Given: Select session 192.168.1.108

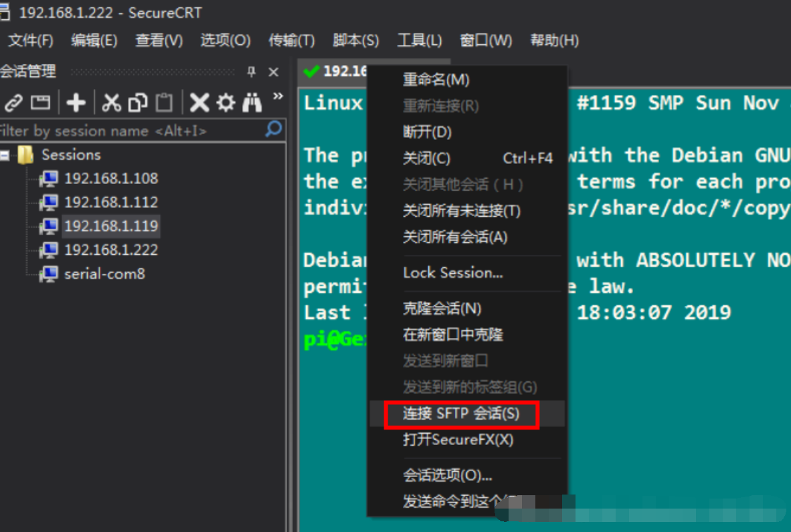Looking at the screenshot, I should (x=111, y=179).
